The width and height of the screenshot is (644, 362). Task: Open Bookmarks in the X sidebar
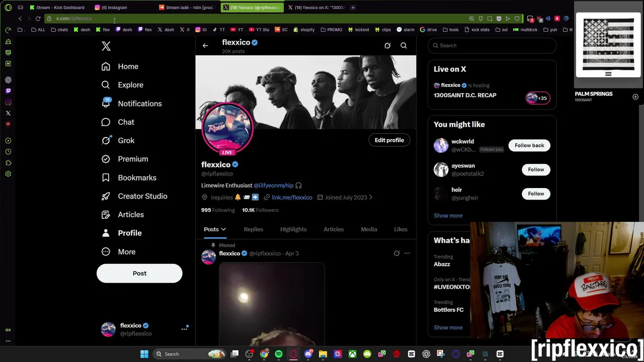[129, 177]
